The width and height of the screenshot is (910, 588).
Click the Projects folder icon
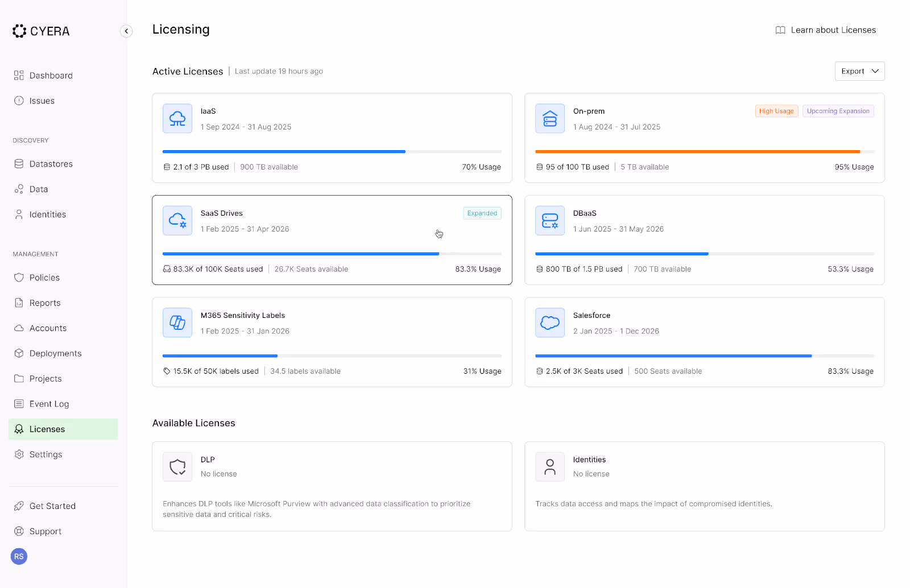pyautogui.click(x=19, y=379)
